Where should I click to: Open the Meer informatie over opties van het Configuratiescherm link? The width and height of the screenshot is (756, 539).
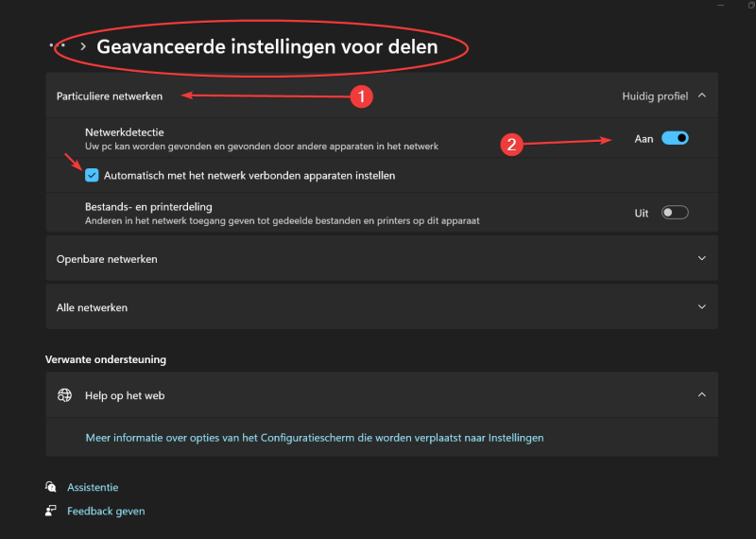pos(315,438)
